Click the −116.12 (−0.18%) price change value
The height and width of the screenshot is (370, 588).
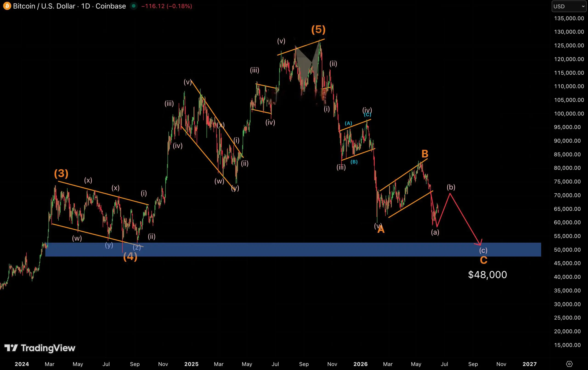[167, 6]
